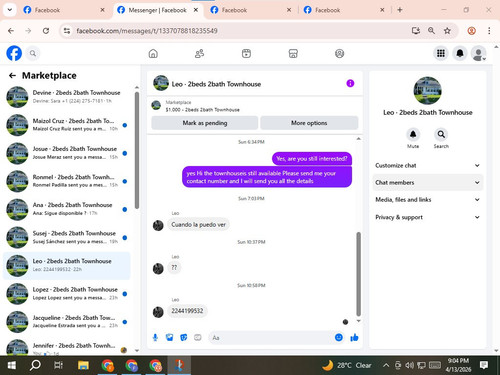Open the Facebook search magnifier
Image resolution: width=500 pixels, height=375 pixels.
[x=33, y=53]
